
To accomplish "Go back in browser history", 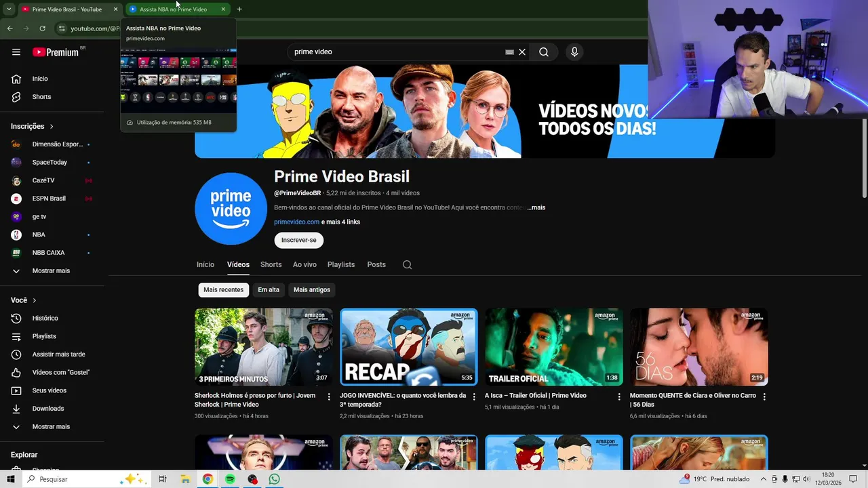I will (10, 28).
